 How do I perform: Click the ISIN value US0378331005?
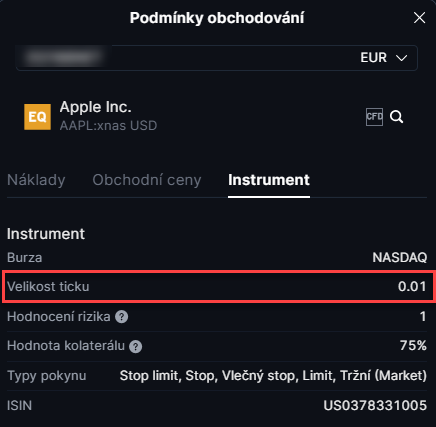pos(375,406)
